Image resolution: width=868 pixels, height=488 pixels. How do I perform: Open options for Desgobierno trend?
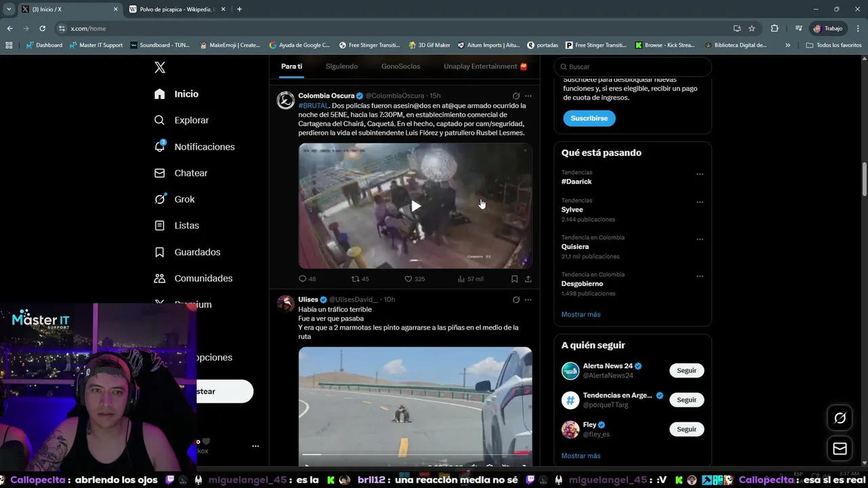pos(700,277)
